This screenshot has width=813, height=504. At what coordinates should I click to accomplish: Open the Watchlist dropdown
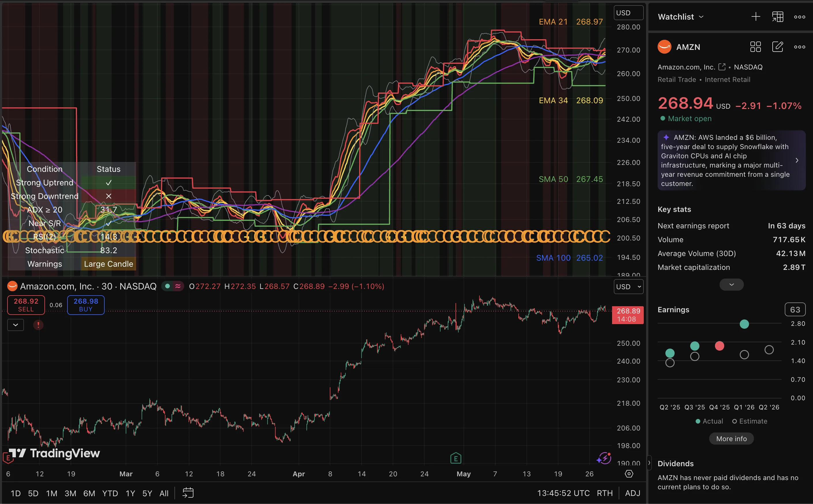pyautogui.click(x=681, y=17)
